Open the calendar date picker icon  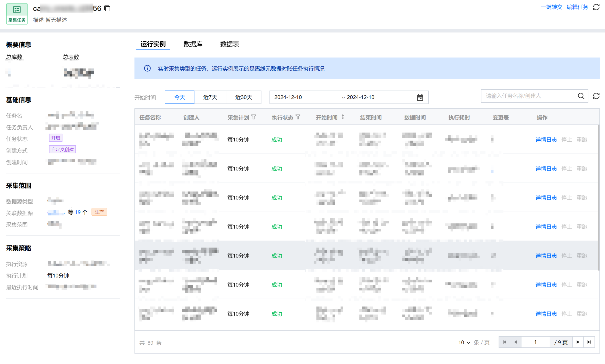pos(420,97)
